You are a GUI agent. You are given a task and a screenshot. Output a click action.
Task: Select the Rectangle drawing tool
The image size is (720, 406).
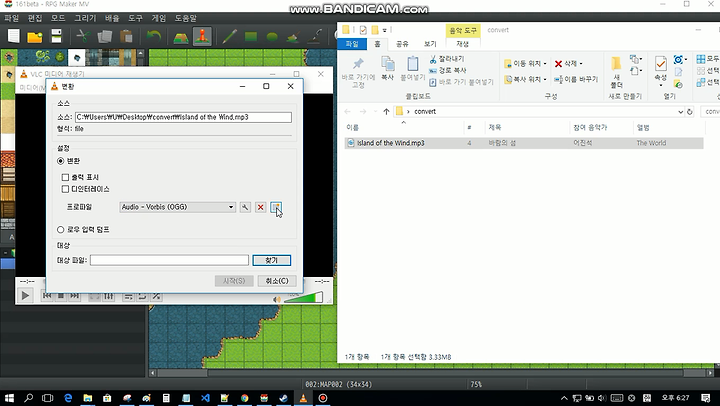[x=251, y=36]
